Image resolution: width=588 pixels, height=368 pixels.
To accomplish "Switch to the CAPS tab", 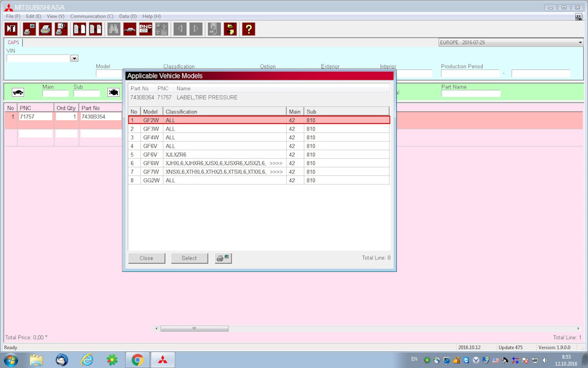I will click(13, 42).
